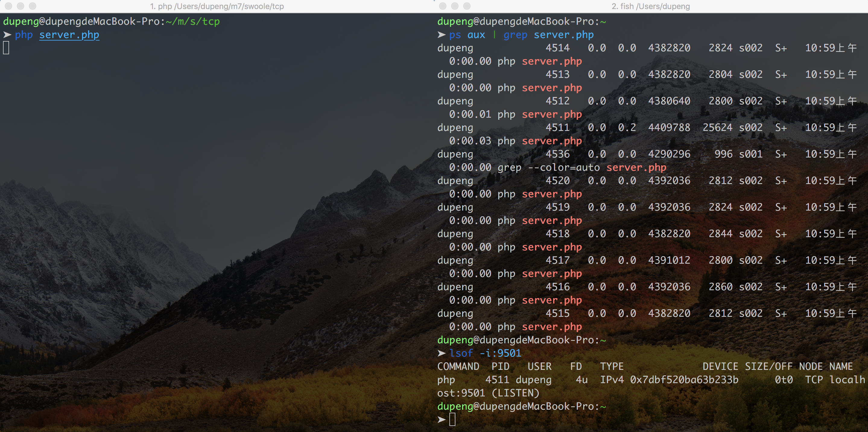Click memory value 25624 in ps output

[718, 128]
